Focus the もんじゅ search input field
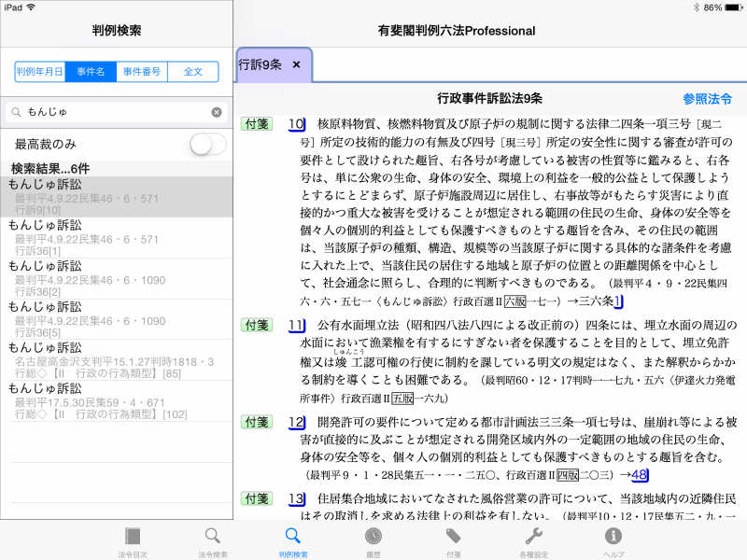Screen dimensions: 747x560 [116, 112]
